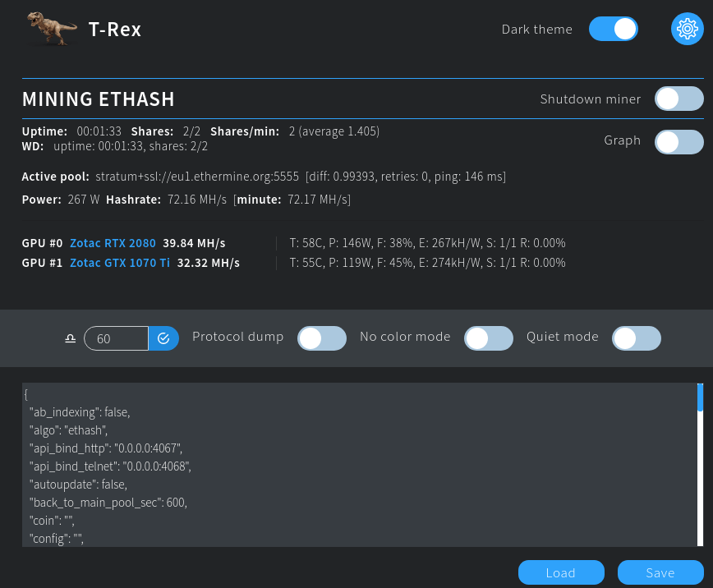Enable the Graph toggle
713x588 pixels.
click(678, 141)
